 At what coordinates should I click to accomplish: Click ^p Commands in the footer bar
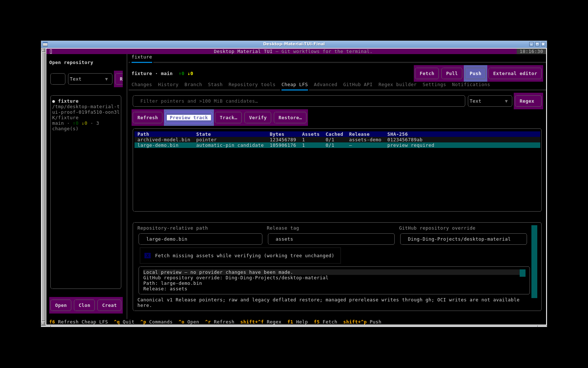click(156, 322)
